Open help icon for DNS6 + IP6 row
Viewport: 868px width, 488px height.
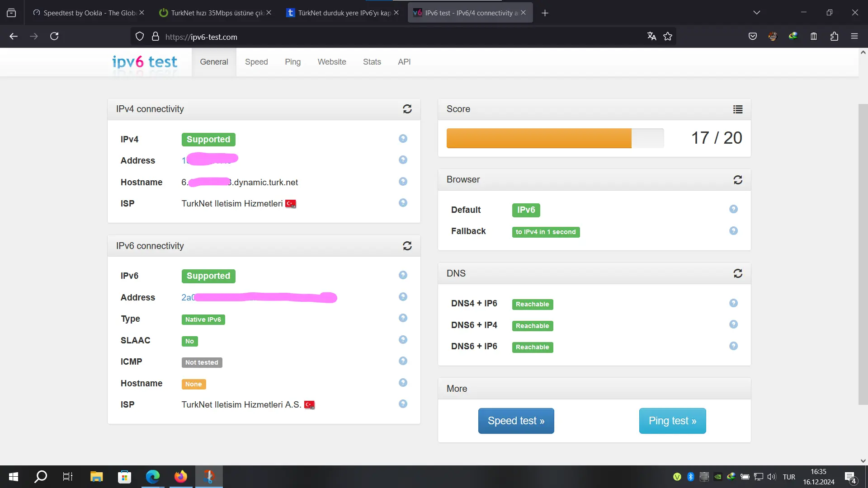click(733, 346)
